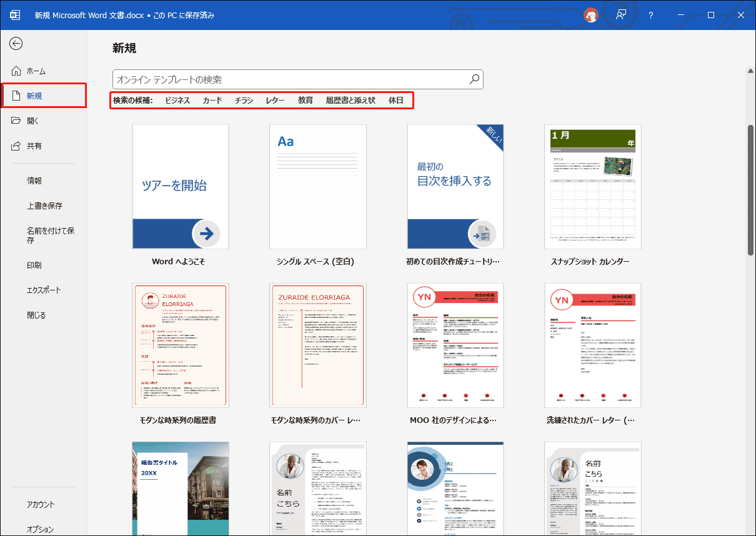This screenshot has height=536, width=756.
Task: Open the エクスポート page
Action: [44, 290]
